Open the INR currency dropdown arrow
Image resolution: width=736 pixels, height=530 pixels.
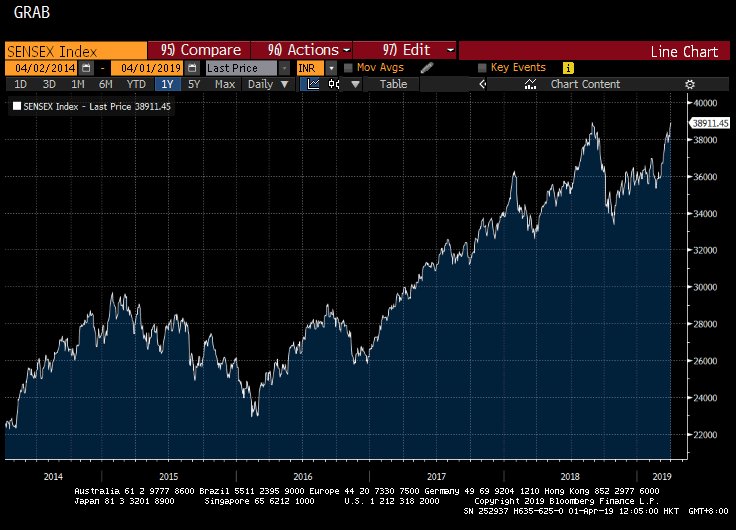pos(331,68)
